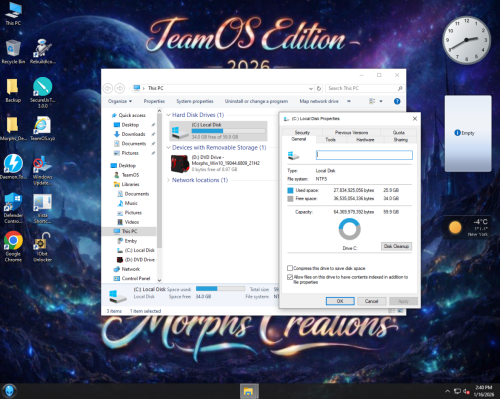Click the alien Start button
The image size is (500, 399).
[9, 391]
